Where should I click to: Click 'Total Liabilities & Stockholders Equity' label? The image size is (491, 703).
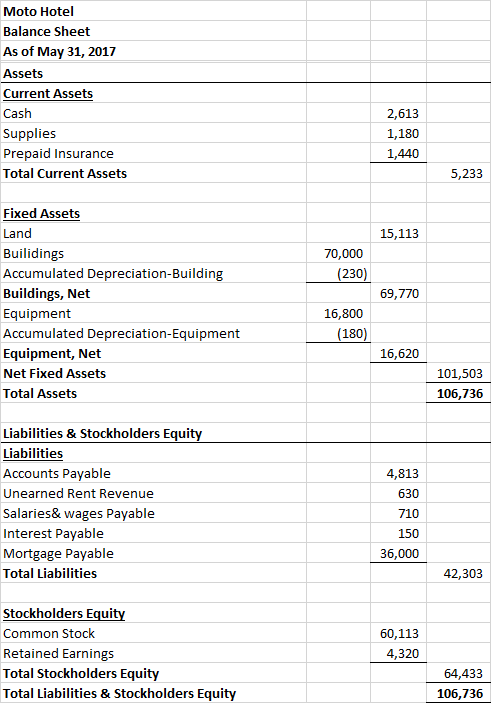(x=120, y=694)
